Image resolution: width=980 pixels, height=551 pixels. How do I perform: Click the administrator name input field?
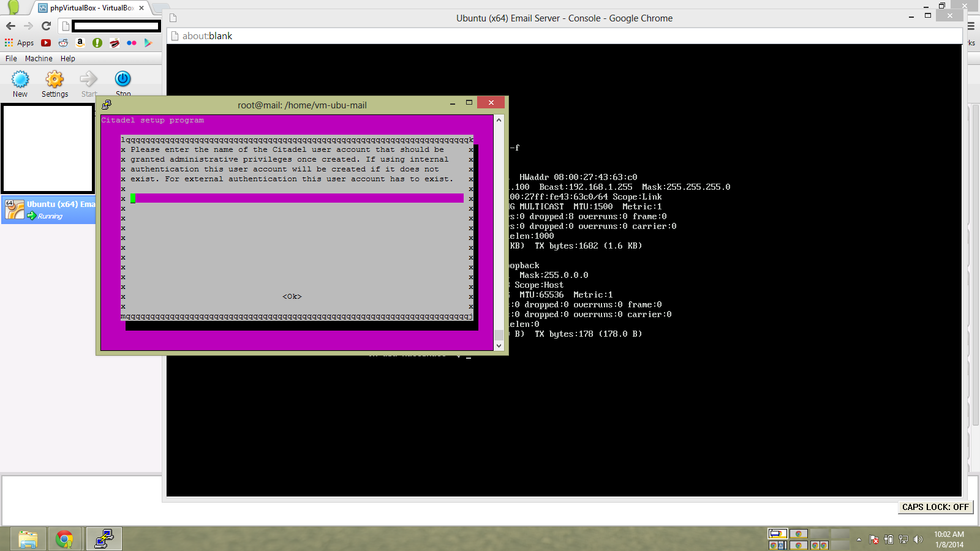[297, 198]
